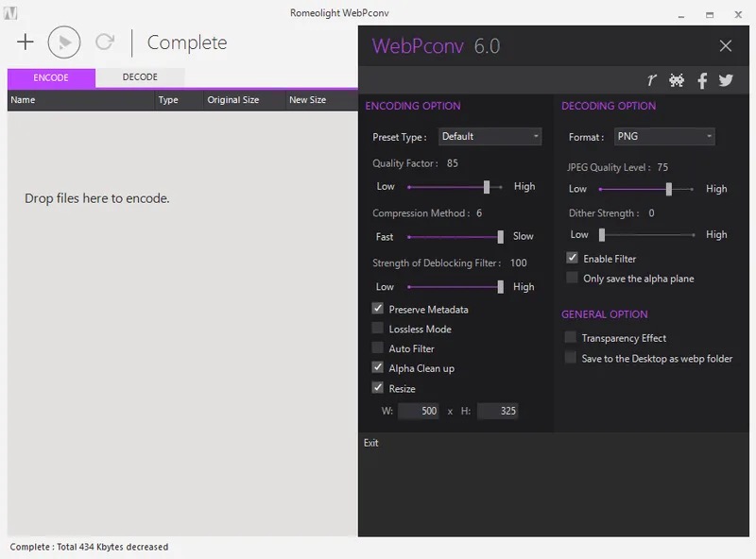
Task: Toggle the Alpha Clean up checkbox
Action: tap(377, 367)
